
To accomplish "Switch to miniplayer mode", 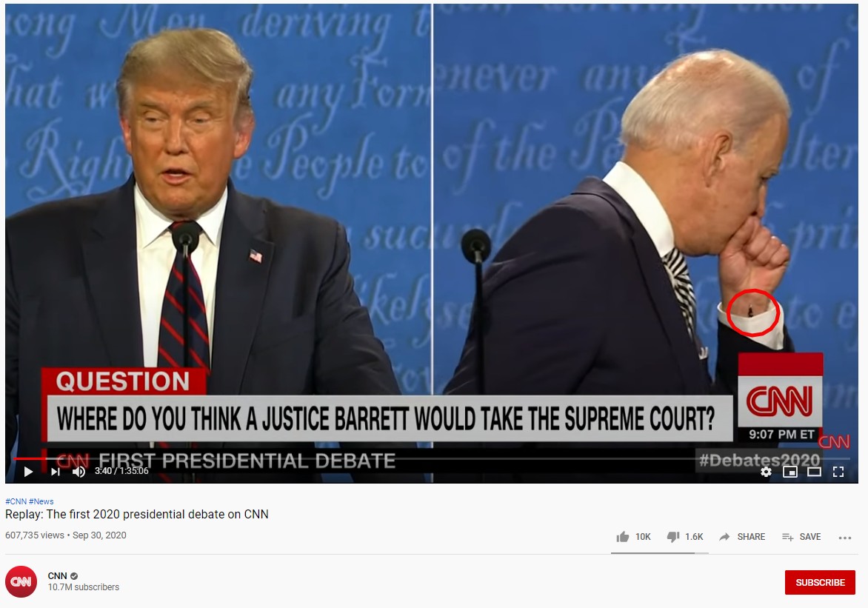I will [790, 472].
